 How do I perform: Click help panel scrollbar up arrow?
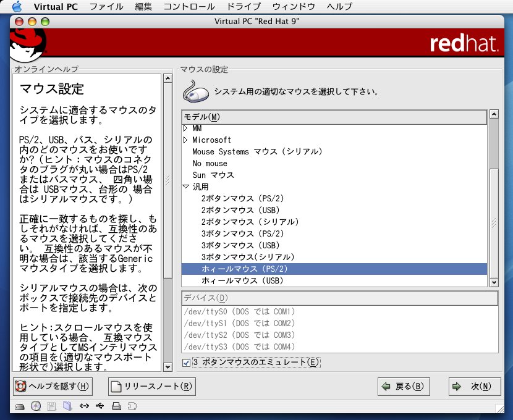pyautogui.click(x=167, y=78)
